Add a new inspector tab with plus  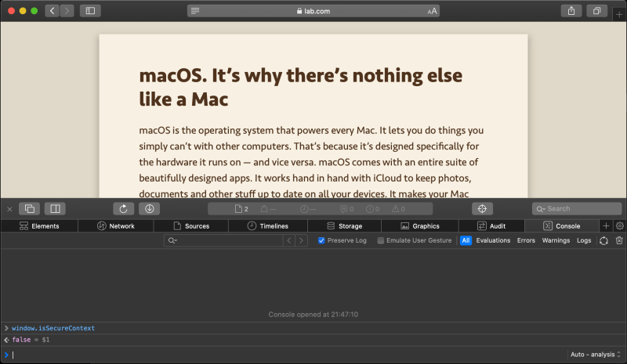[x=606, y=225]
